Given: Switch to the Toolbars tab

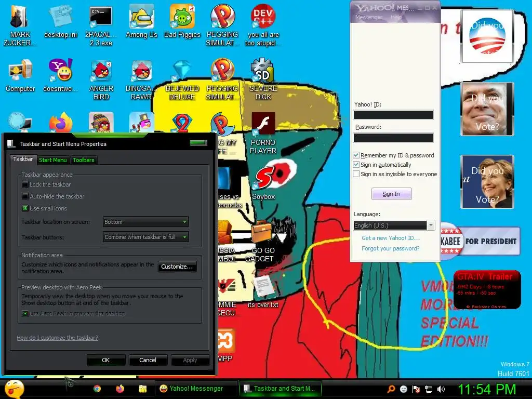Looking at the screenshot, I should pyautogui.click(x=84, y=160).
